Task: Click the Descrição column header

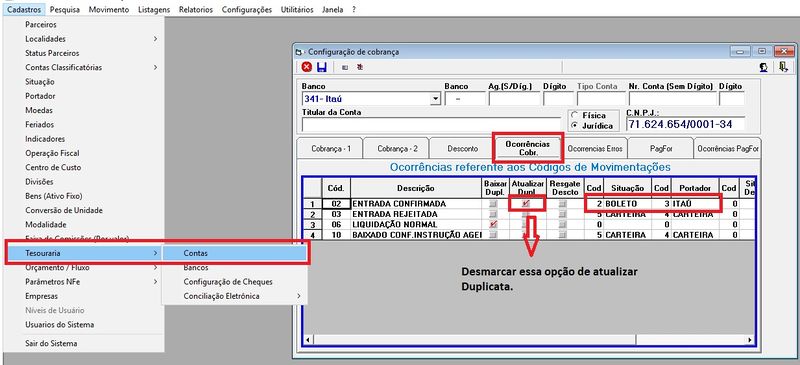Action: pyautogui.click(x=416, y=188)
